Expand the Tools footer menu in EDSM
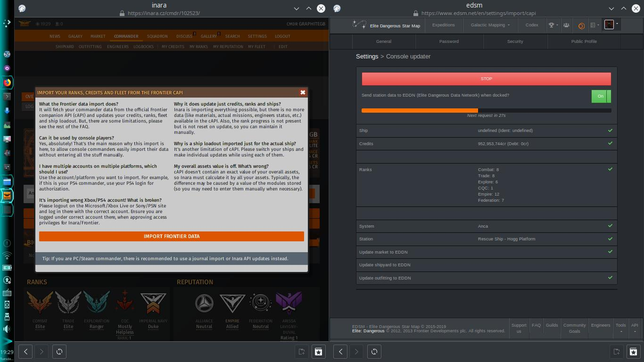Image resolution: width=644 pixels, height=362 pixels. pos(621,328)
